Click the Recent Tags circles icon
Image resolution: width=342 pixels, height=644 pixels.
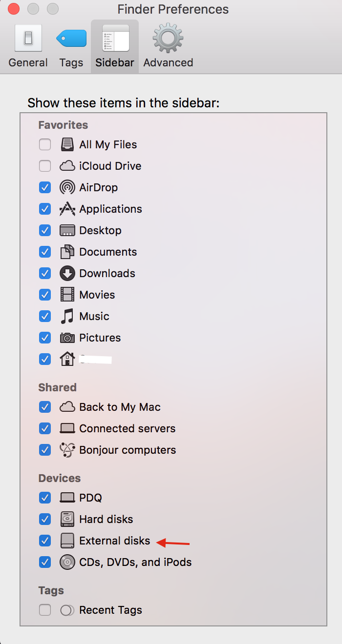(67, 610)
